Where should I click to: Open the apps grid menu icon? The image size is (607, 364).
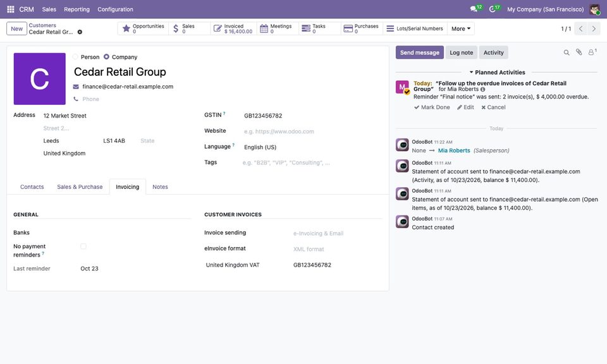coord(11,9)
